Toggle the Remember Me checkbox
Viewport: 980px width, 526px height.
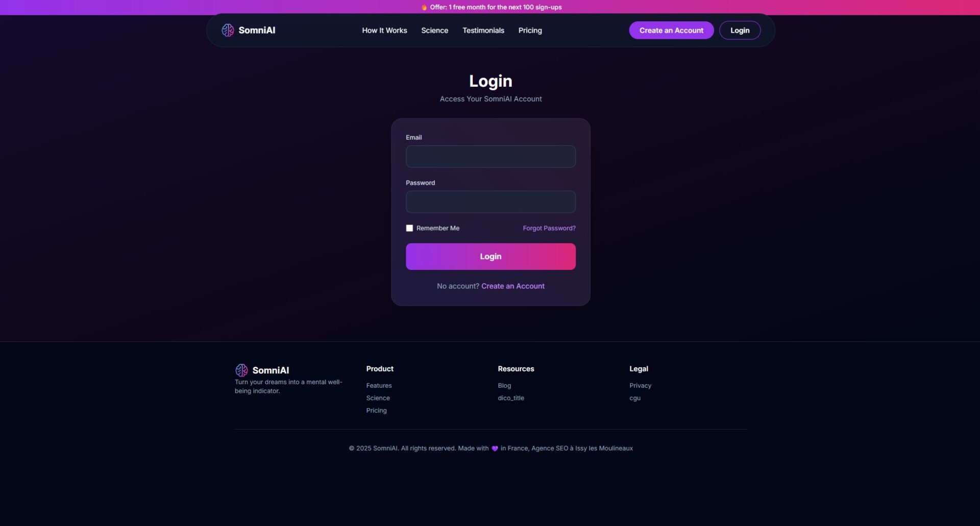point(409,228)
